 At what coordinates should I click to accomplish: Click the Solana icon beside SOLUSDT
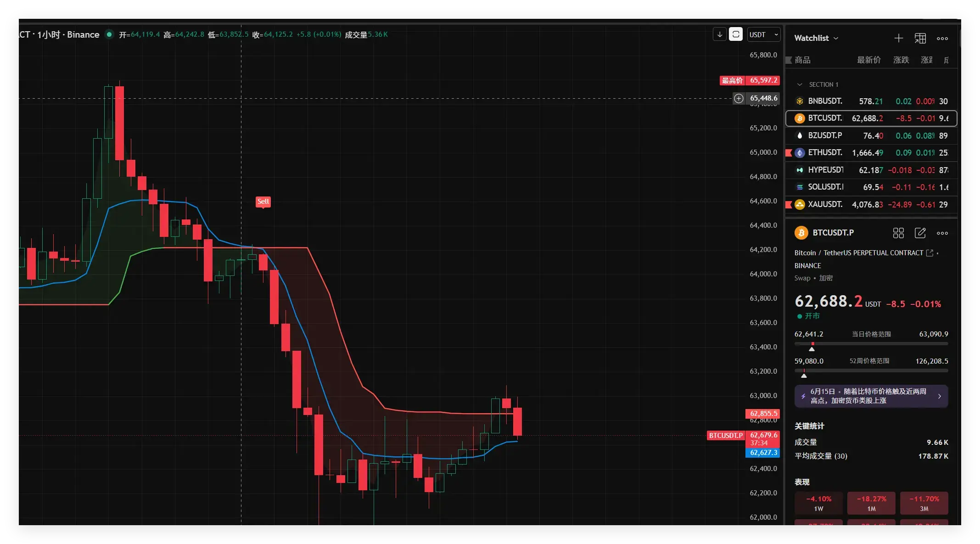(800, 187)
